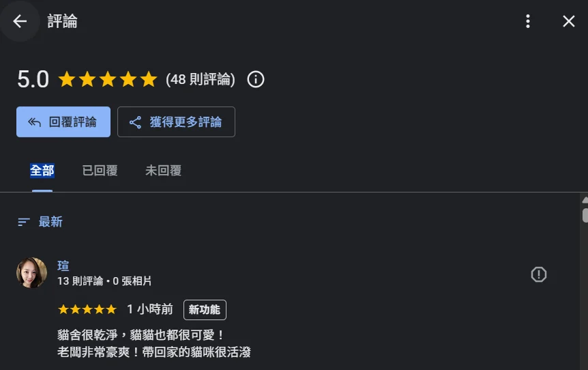Open the three-dot more options menu
The width and height of the screenshot is (588, 370).
tap(527, 21)
